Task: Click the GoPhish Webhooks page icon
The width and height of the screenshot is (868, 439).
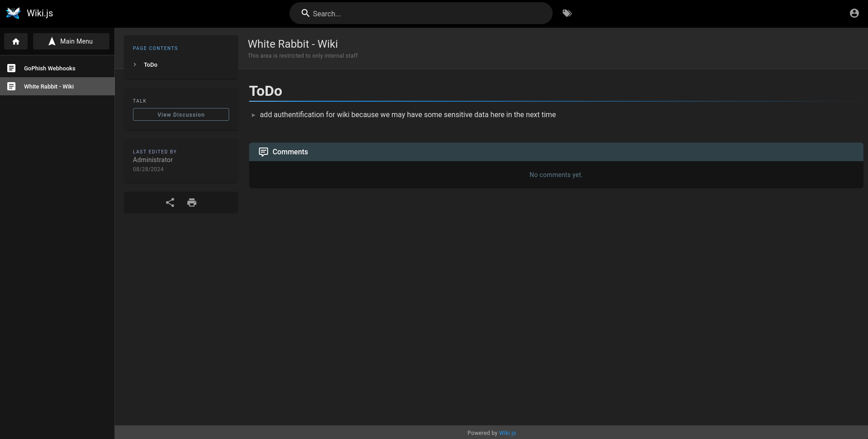Action: coord(11,68)
